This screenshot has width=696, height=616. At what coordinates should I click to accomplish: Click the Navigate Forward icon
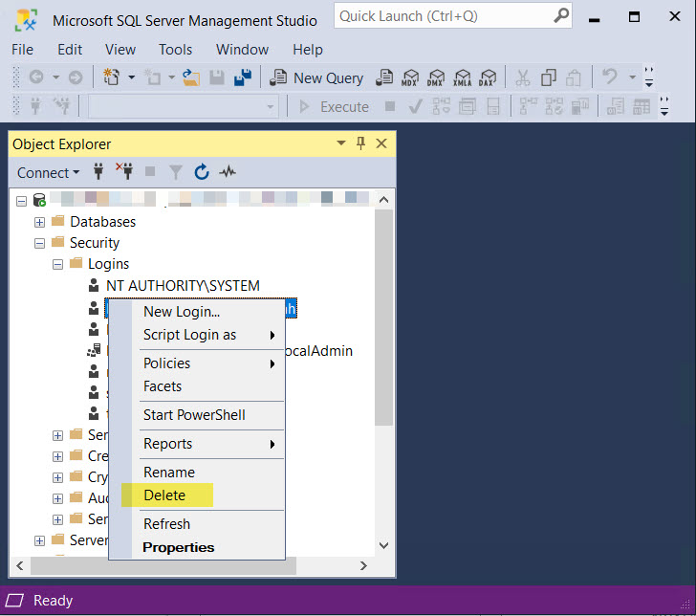pyautogui.click(x=76, y=77)
